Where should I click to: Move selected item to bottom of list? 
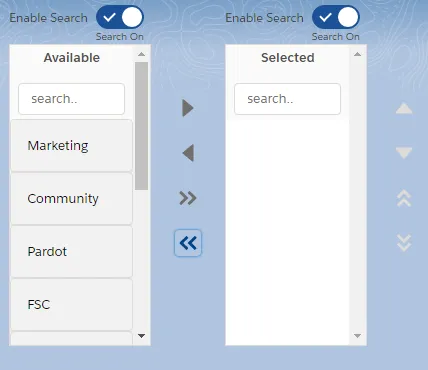click(x=404, y=243)
